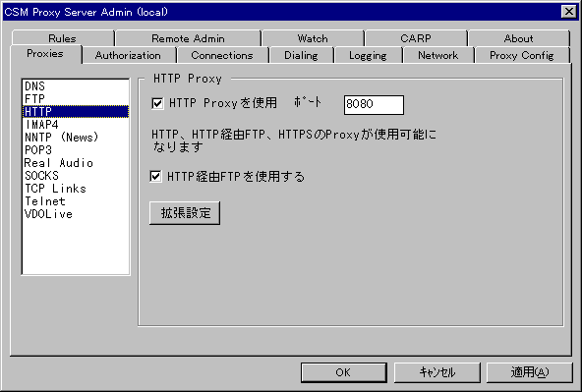Open the Remote Admin tab
582x392 pixels.
188,38
